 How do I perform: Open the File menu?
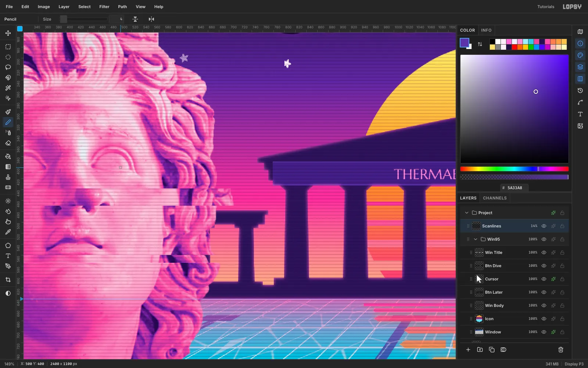[x=9, y=7]
